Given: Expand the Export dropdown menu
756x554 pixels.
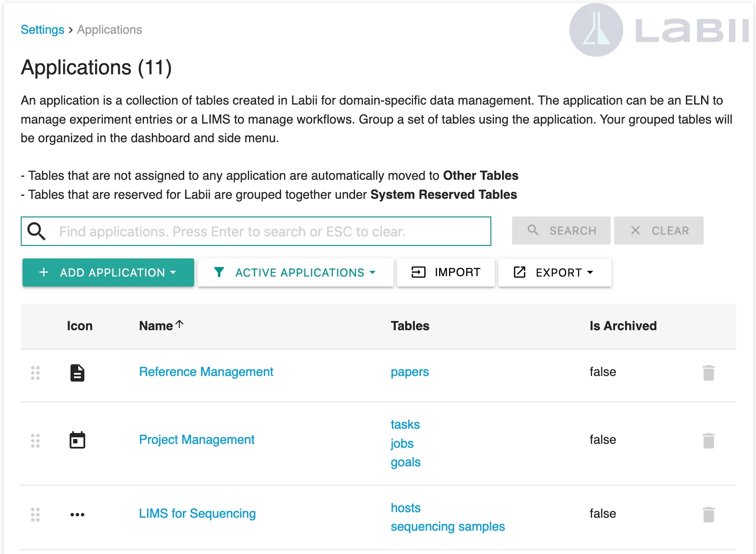Looking at the screenshot, I should coord(554,272).
